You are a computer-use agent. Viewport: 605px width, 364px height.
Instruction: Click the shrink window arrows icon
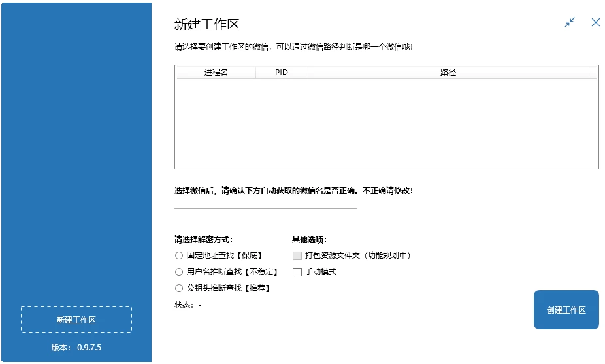click(x=570, y=22)
